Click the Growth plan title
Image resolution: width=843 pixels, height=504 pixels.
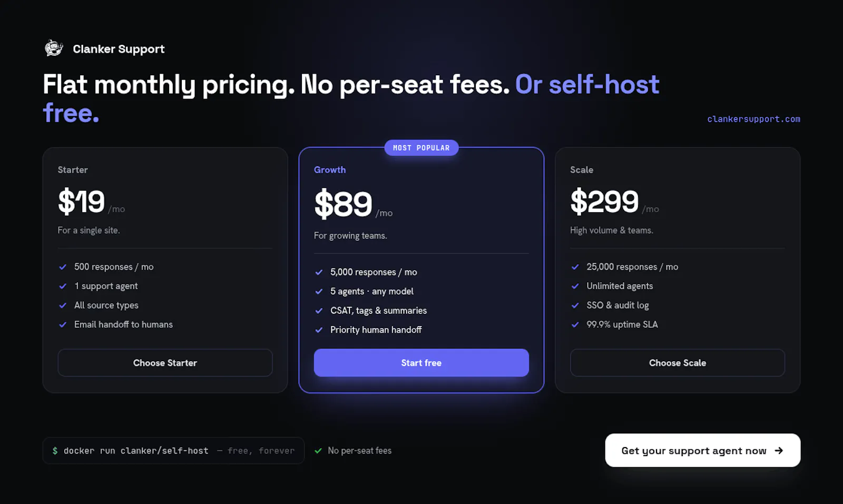[330, 170]
